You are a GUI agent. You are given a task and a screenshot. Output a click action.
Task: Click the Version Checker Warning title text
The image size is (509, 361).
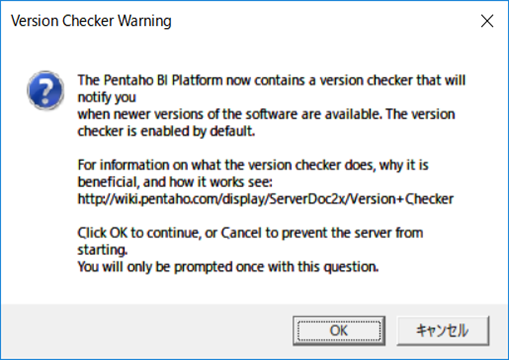click(91, 21)
